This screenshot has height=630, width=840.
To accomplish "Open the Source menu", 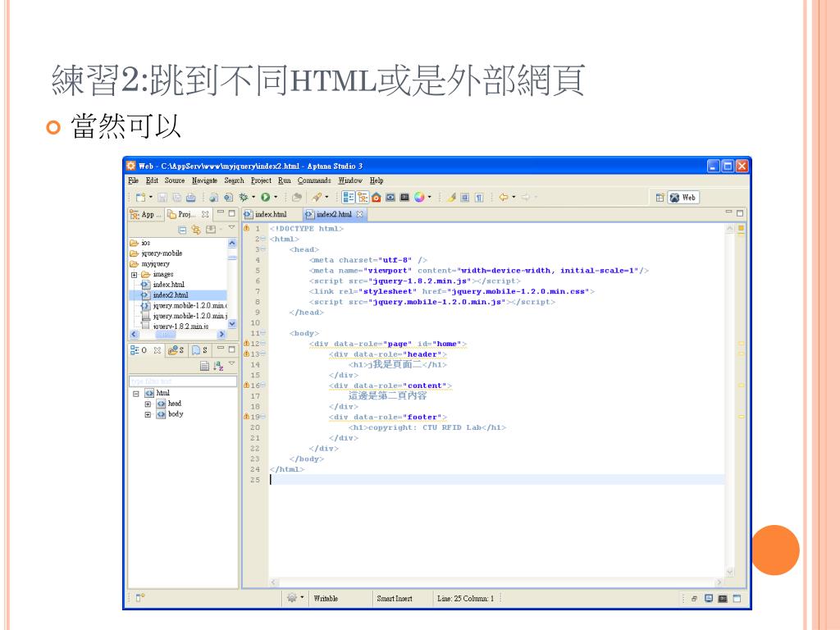I will tap(175, 180).
